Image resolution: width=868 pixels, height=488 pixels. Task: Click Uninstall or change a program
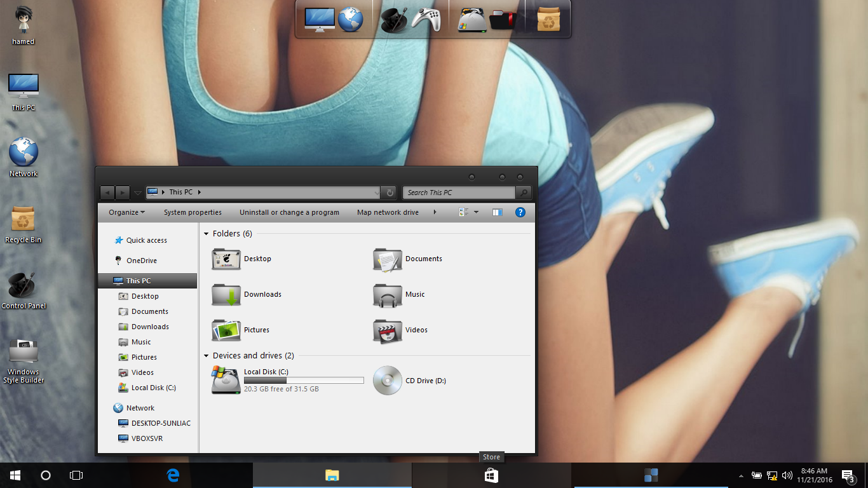click(289, 212)
